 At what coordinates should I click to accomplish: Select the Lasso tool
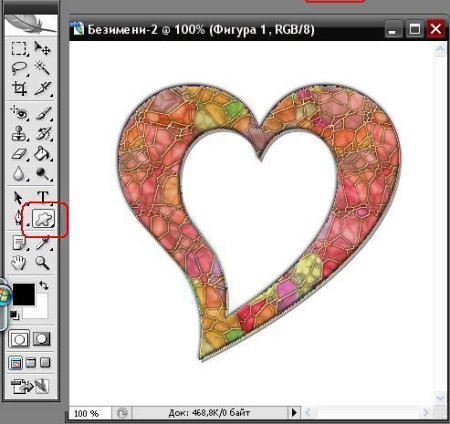pyautogui.click(x=19, y=68)
